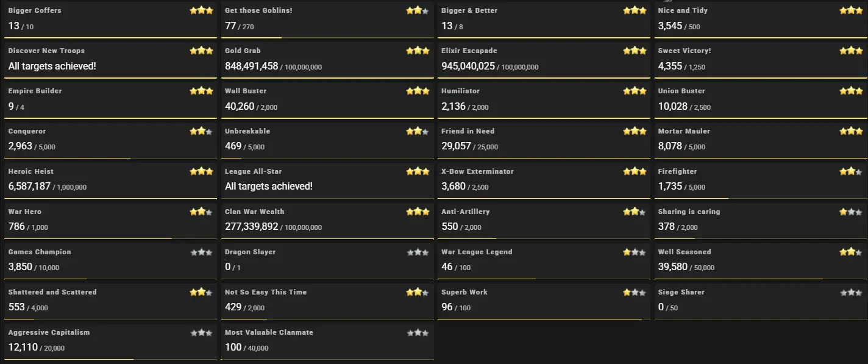Click the Aggressive Capitalism star rating
Screen dimensions: 868x364
(x=201, y=332)
